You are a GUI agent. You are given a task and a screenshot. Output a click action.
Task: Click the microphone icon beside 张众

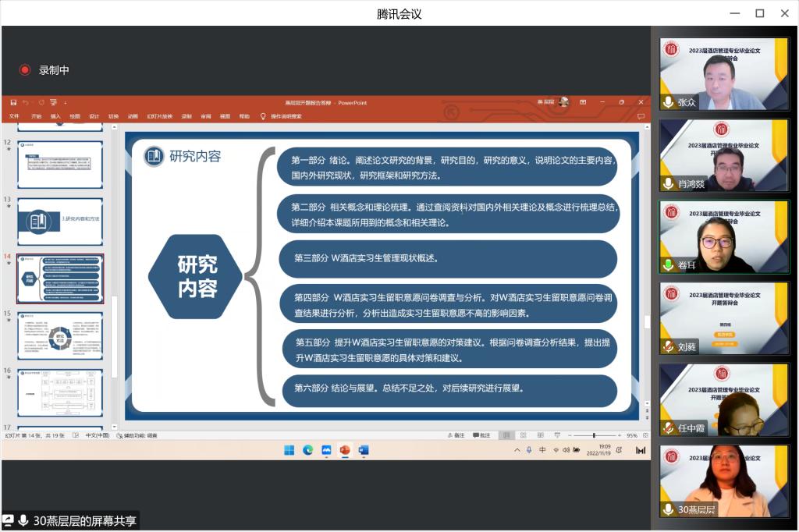click(668, 102)
